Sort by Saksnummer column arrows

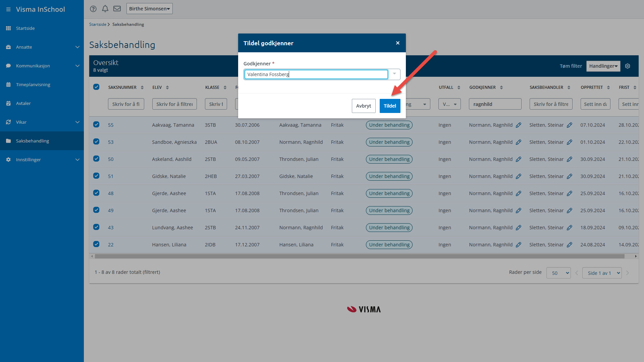(x=142, y=87)
